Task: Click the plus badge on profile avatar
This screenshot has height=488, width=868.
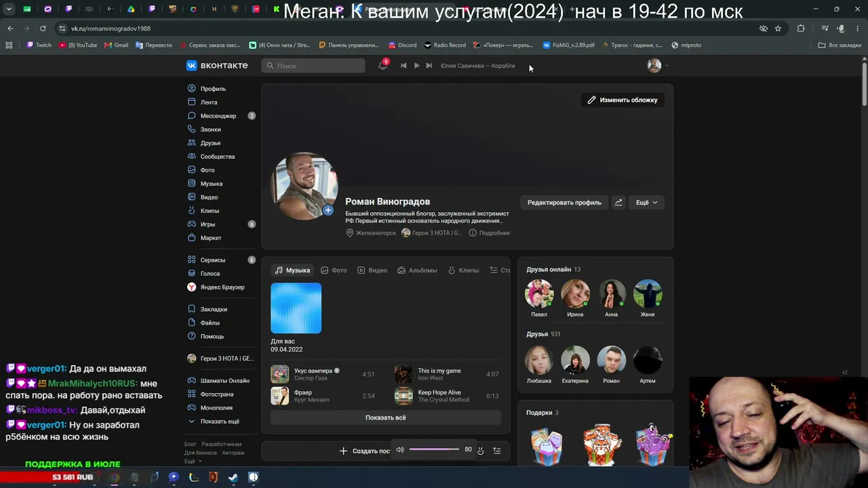Action: click(328, 210)
